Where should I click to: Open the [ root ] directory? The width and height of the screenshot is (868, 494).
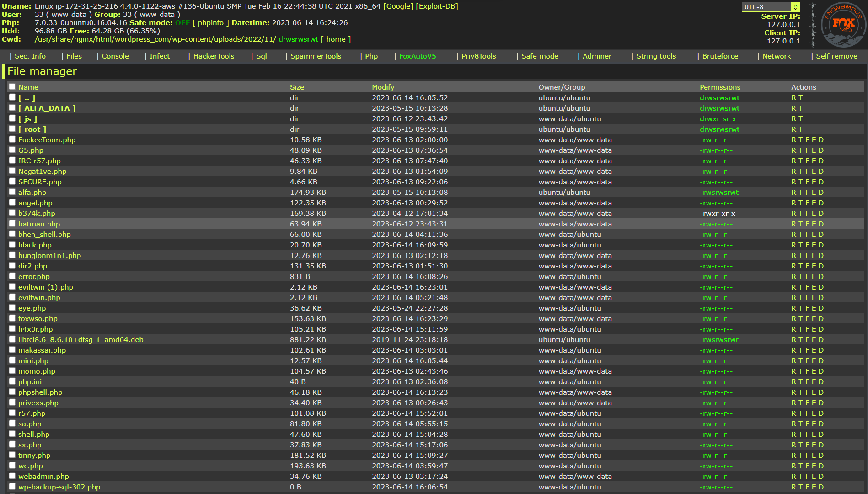click(32, 129)
